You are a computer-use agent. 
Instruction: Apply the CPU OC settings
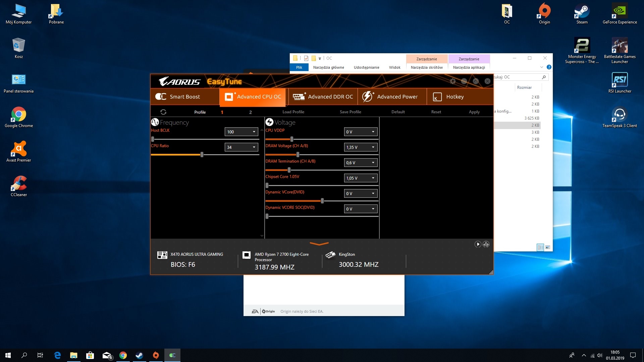pyautogui.click(x=474, y=112)
